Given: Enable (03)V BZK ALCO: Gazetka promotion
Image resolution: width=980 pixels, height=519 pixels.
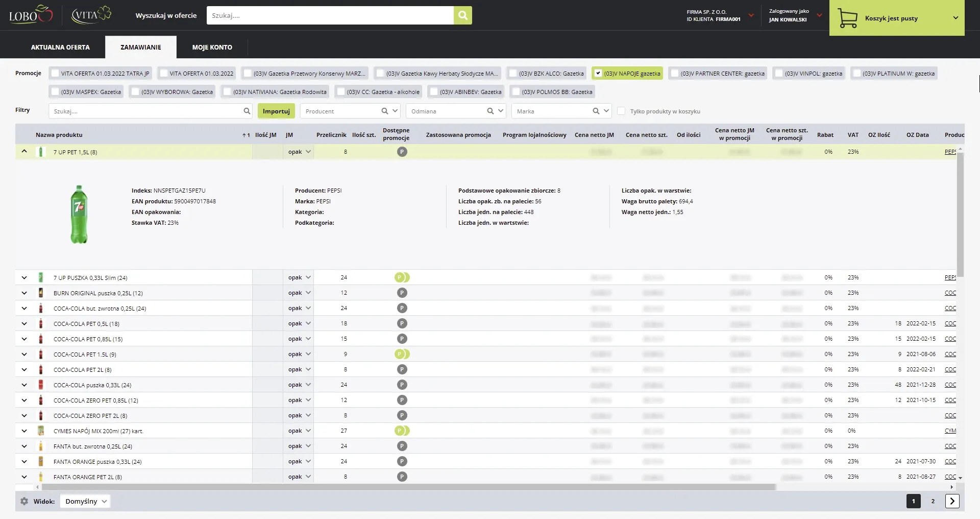Looking at the screenshot, I should click(x=513, y=73).
